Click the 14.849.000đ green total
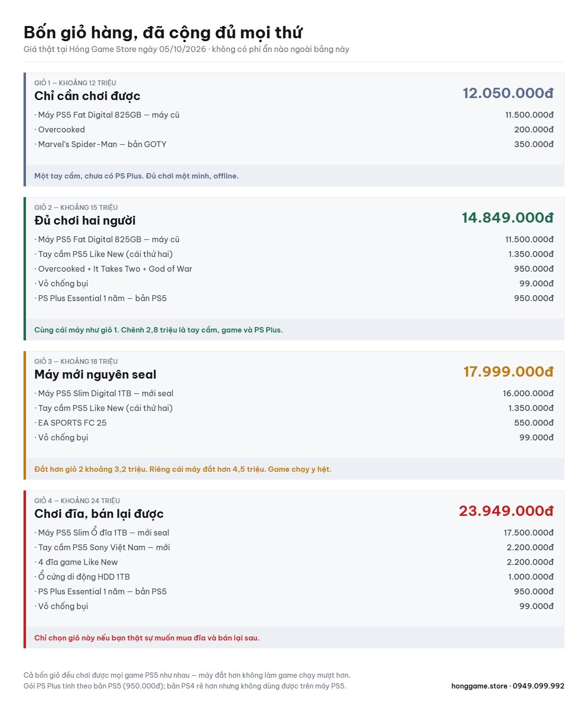 [x=508, y=218]
